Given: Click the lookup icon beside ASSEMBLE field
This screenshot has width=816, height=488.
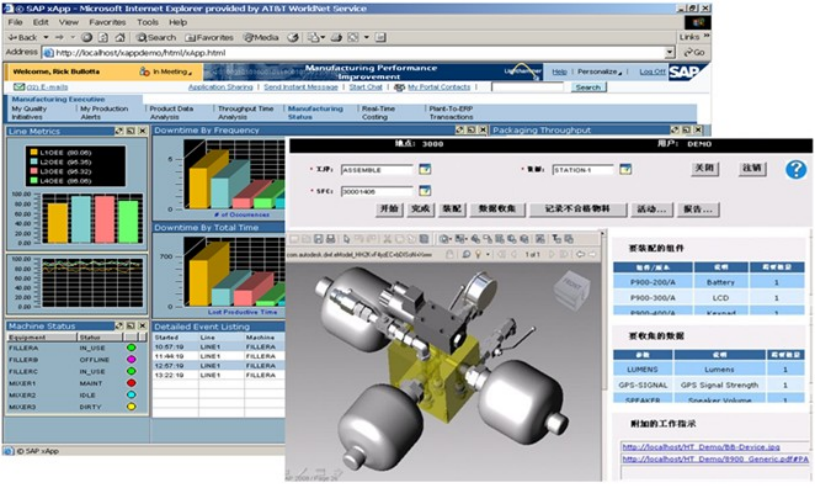Looking at the screenshot, I should [x=425, y=169].
